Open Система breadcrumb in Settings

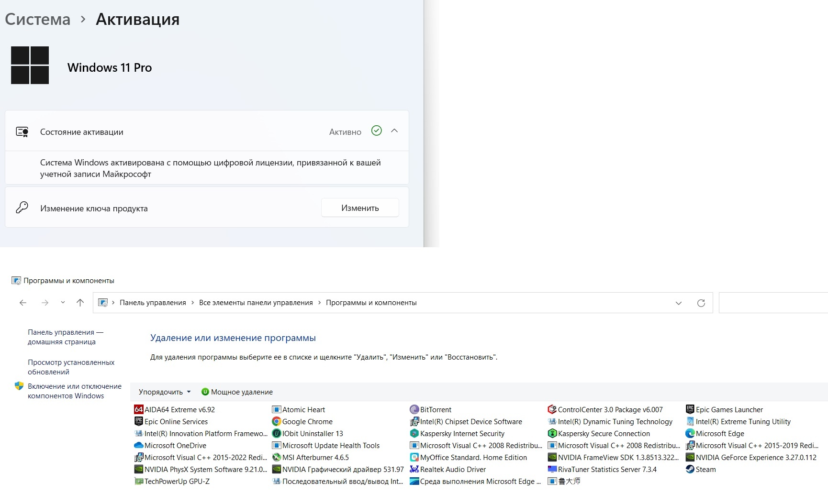coord(38,19)
